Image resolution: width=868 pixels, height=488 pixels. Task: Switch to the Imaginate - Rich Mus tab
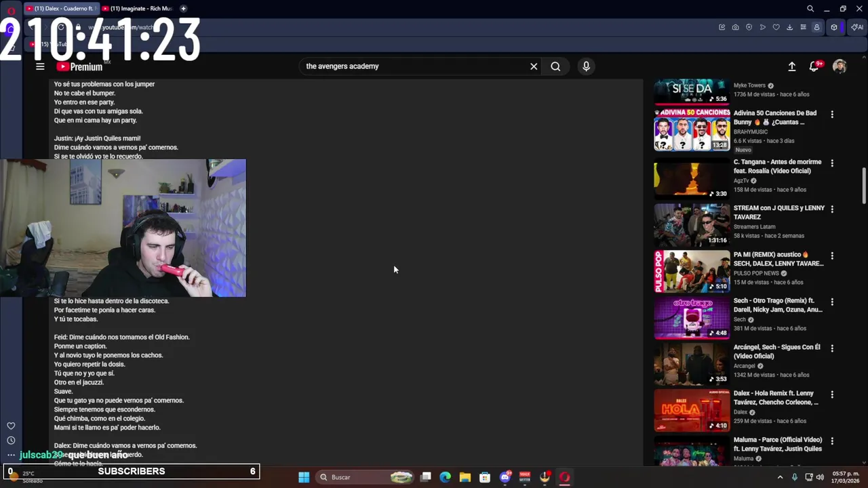point(138,9)
